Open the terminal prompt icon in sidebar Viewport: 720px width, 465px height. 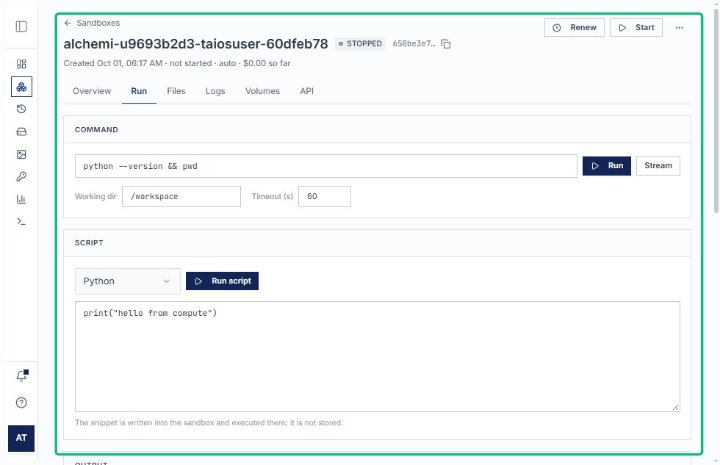pyautogui.click(x=21, y=222)
